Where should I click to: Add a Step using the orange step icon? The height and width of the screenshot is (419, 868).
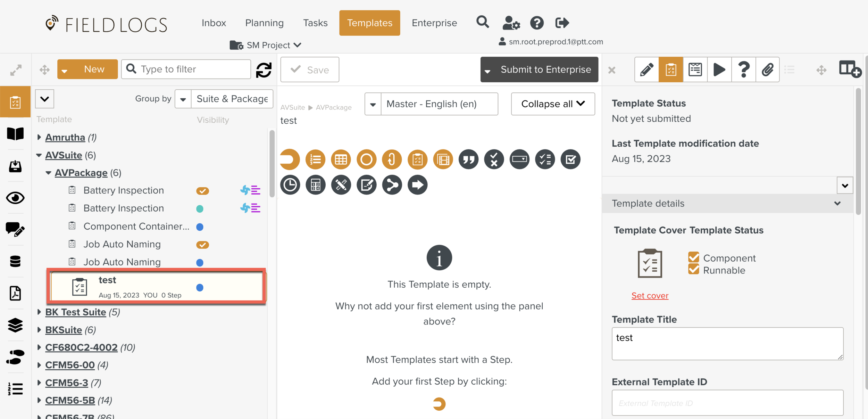click(x=290, y=159)
